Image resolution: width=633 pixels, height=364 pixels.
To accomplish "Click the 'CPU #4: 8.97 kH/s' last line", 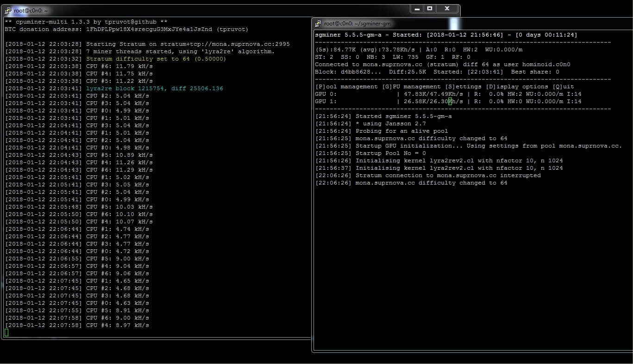I will [77, 325].
